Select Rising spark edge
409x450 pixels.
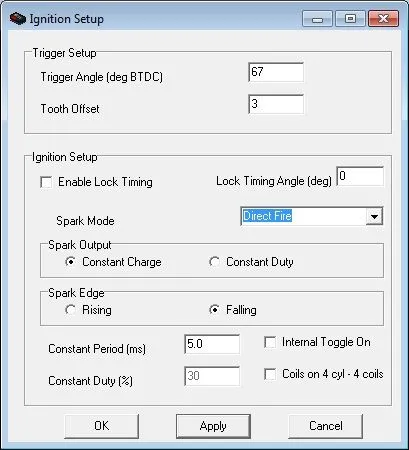coord(70,310)
